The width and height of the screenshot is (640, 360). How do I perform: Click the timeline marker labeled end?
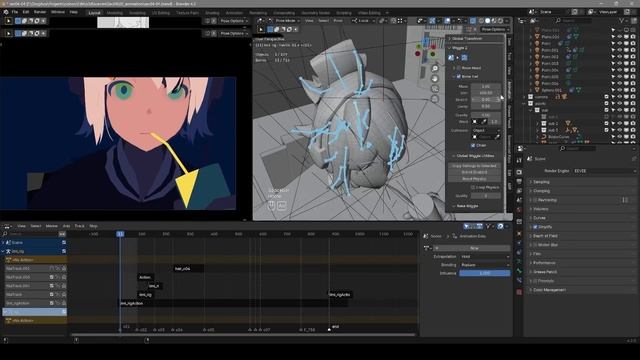point(329,329)
